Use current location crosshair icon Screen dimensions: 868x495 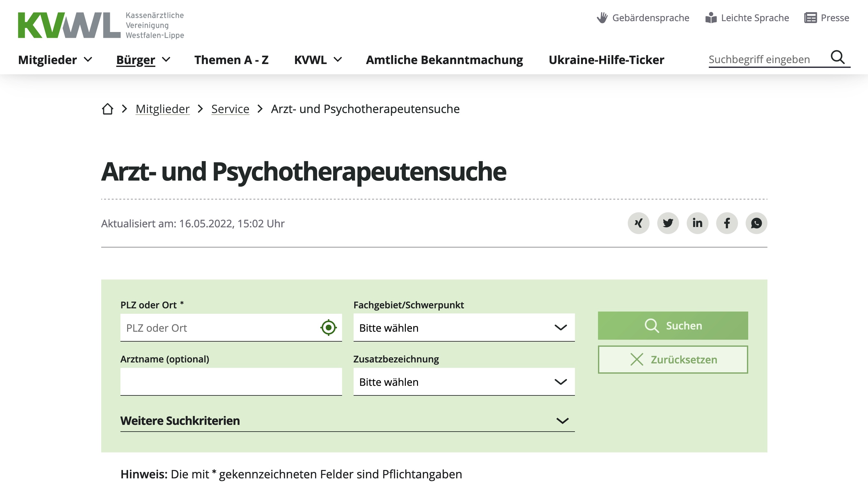328,328
